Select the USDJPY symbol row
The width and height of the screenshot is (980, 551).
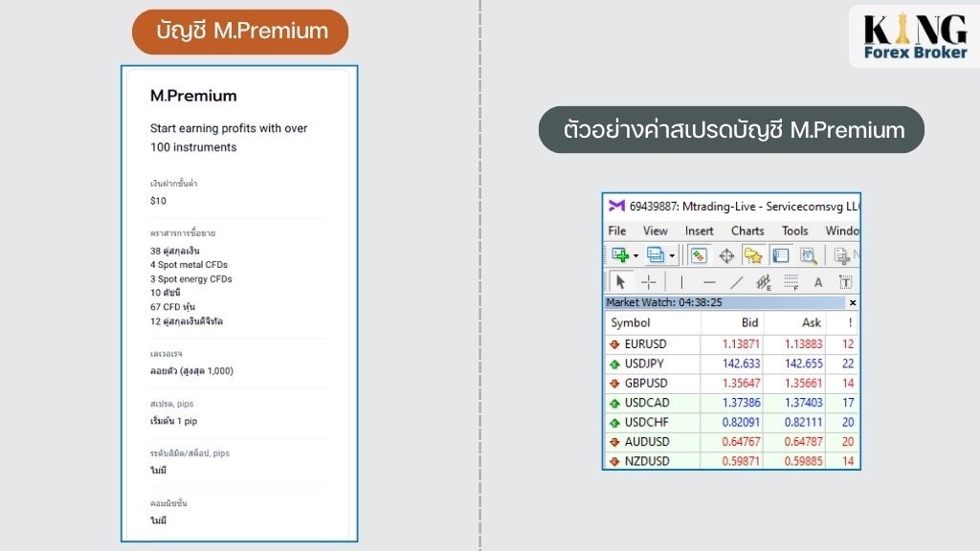(x=732, y=364)
